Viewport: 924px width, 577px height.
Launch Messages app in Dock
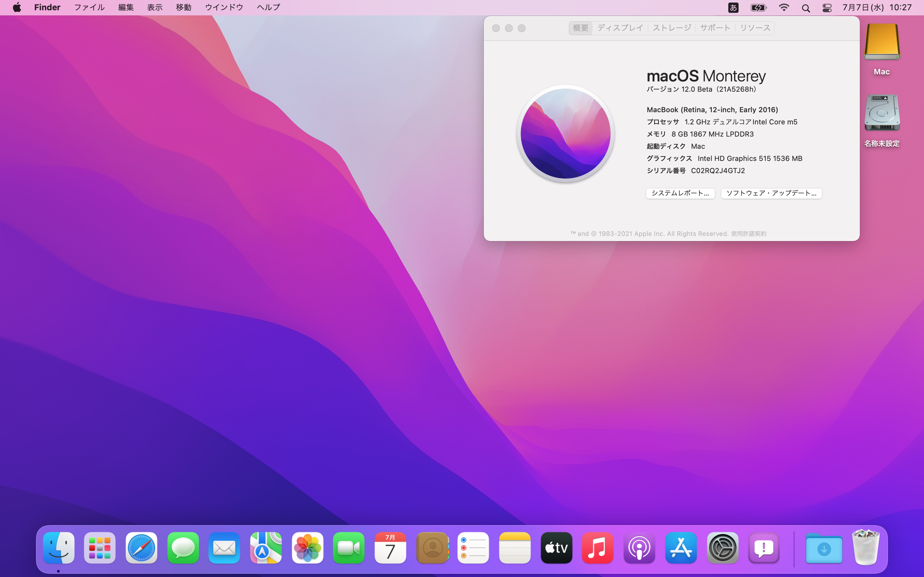click(183, 548)
